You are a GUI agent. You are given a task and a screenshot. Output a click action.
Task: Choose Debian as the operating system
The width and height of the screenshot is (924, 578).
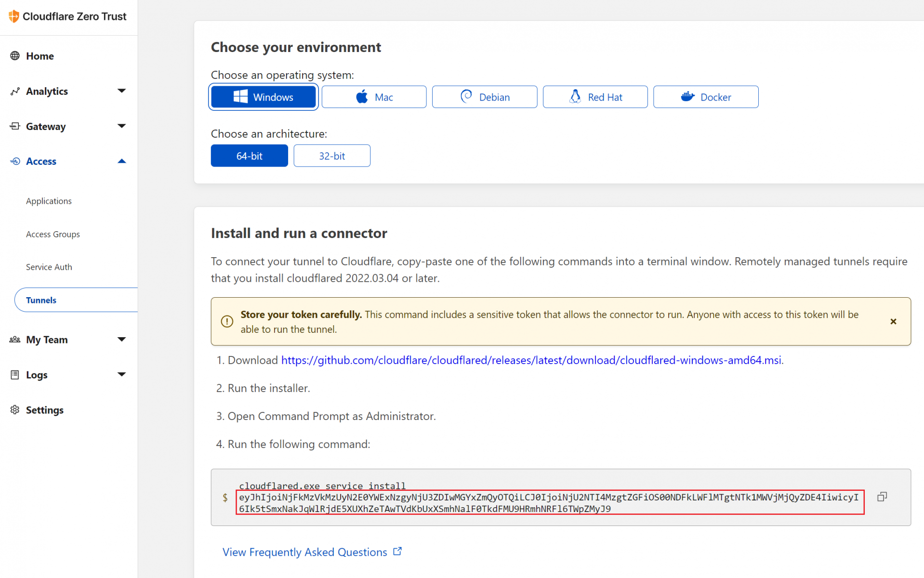[484, 97]
